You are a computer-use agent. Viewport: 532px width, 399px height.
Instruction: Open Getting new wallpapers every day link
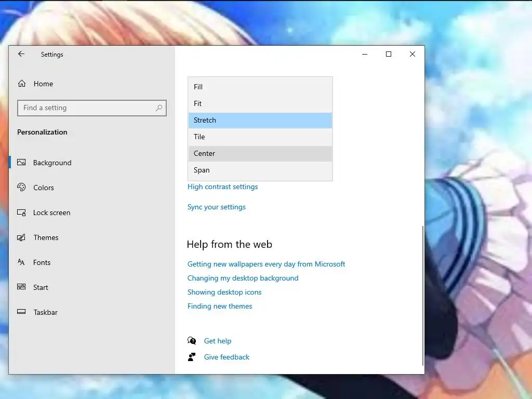point(267,264)
